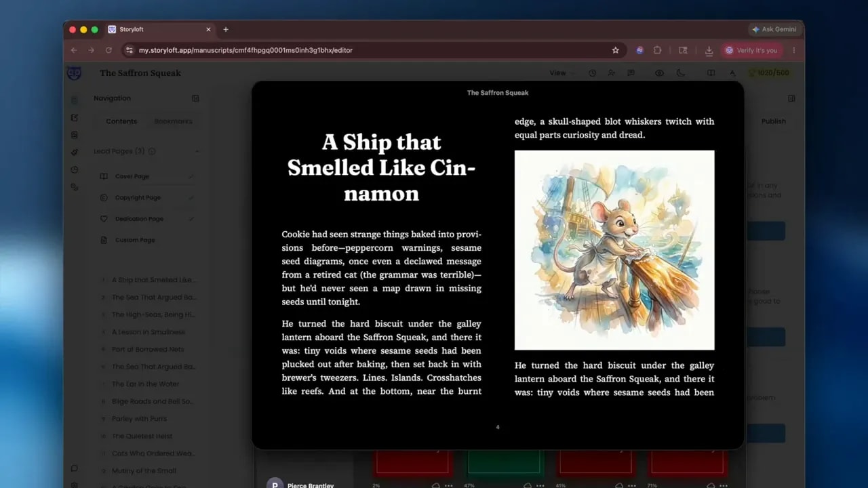Open chapter 'Port of Borrowed Nets'
Screen dimensions: 868x488
pos(148,350)
